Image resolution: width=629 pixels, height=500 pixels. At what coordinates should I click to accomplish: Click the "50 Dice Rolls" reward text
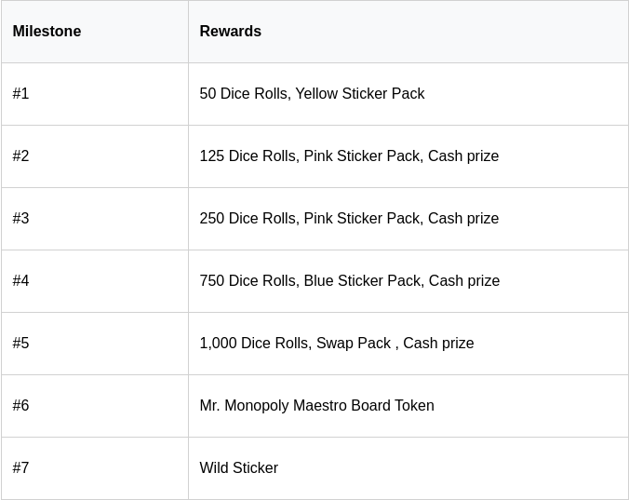coord(243,94)
